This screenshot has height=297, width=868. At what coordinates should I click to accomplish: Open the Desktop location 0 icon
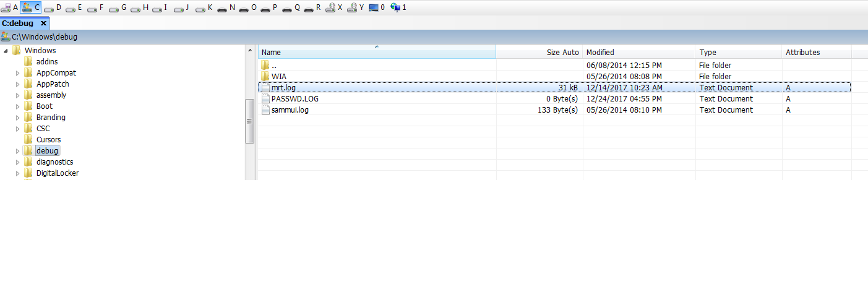click(x=377, y=7)
